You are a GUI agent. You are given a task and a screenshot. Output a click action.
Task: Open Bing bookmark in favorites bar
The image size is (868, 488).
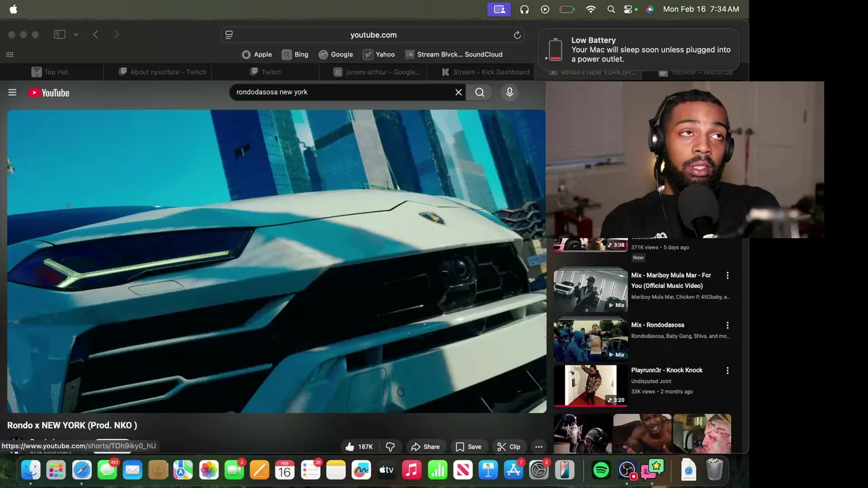click(295, 54)
